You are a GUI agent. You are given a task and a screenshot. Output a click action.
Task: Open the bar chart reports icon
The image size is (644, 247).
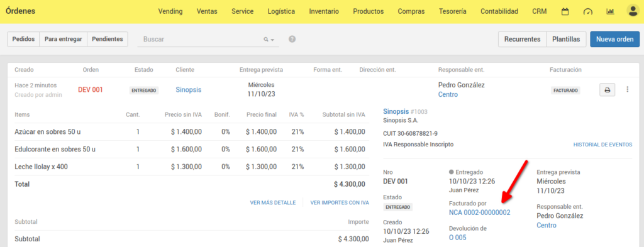pos(610,11)
